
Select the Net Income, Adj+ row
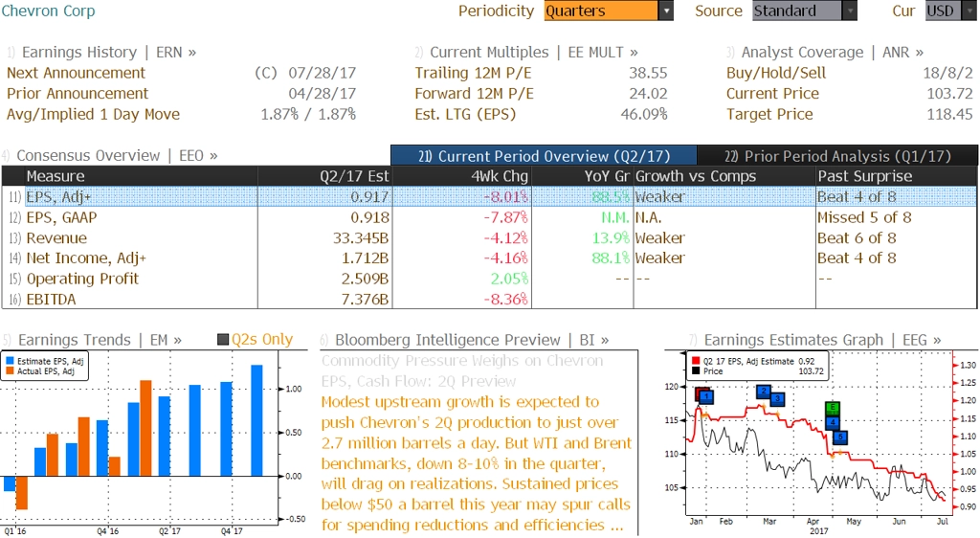coord(489,258)
